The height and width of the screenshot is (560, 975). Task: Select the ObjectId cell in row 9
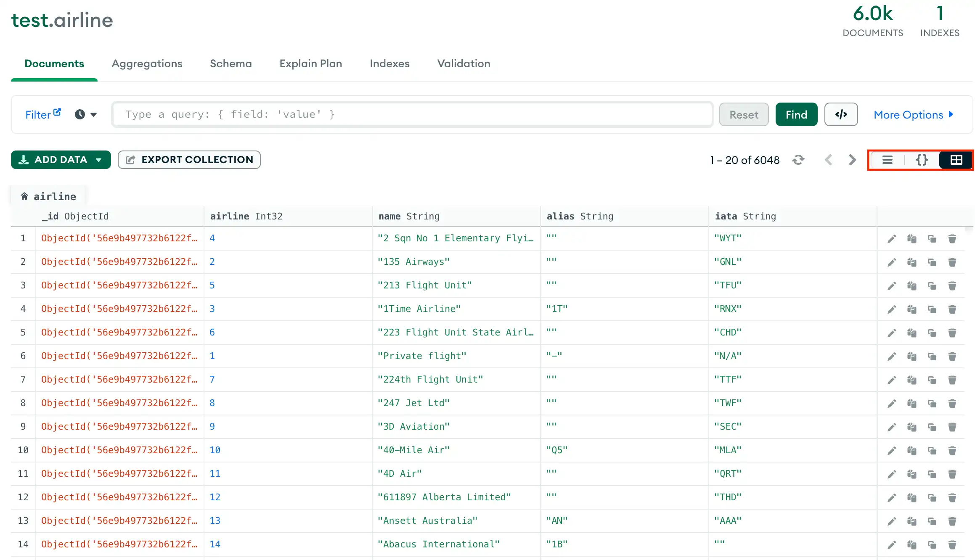click(x=120, y=426)
